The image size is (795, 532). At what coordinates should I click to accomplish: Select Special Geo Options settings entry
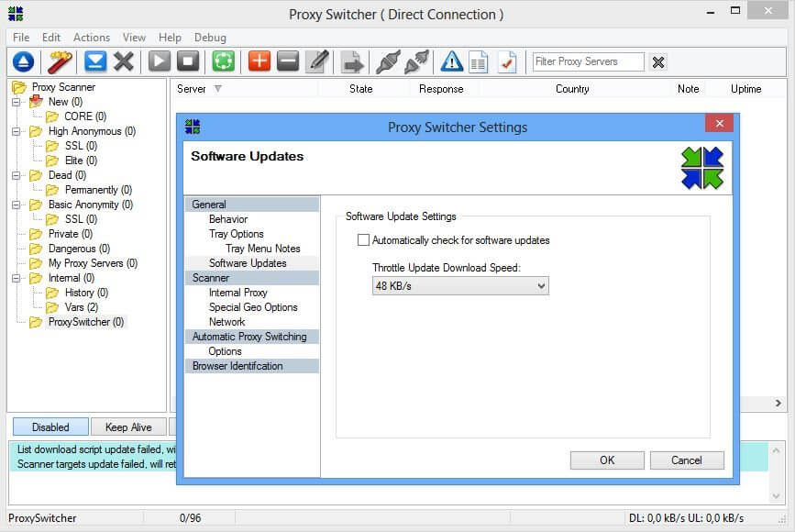253,307
